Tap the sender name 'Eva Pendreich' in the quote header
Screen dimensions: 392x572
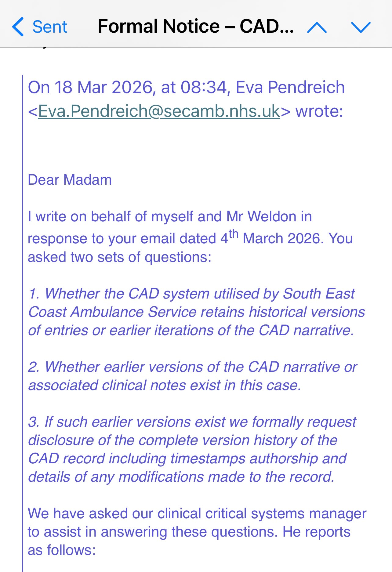(290, 88)
